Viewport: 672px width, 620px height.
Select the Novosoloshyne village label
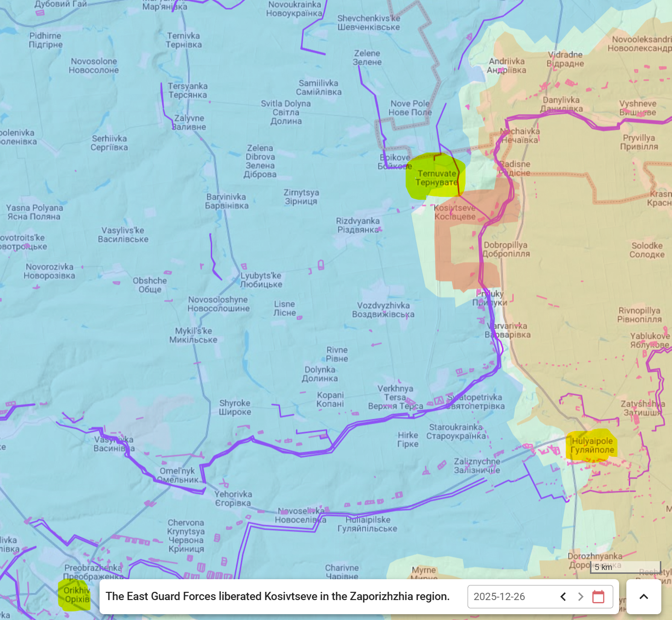tap(218, 304)
